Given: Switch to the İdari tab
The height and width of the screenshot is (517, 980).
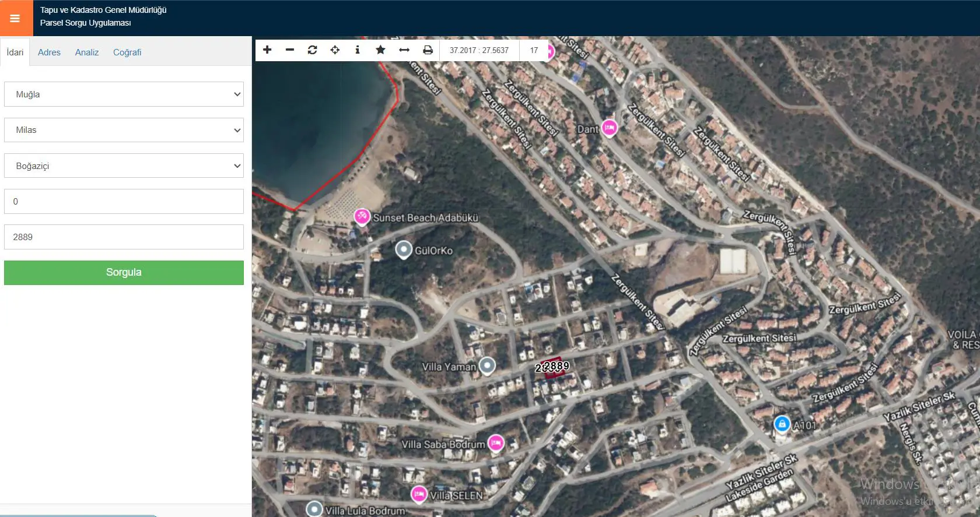Looking at the screenshot, I should tap(15, 52).
